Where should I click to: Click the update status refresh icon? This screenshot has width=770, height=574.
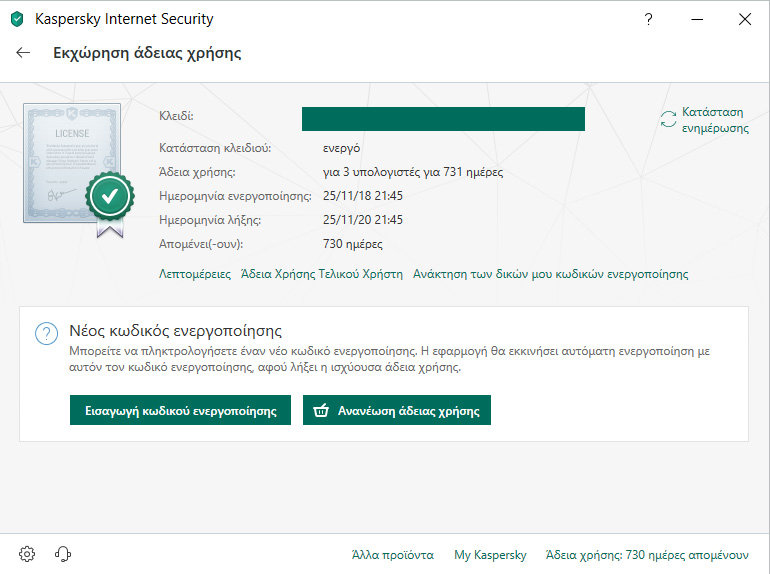[668, 119]
